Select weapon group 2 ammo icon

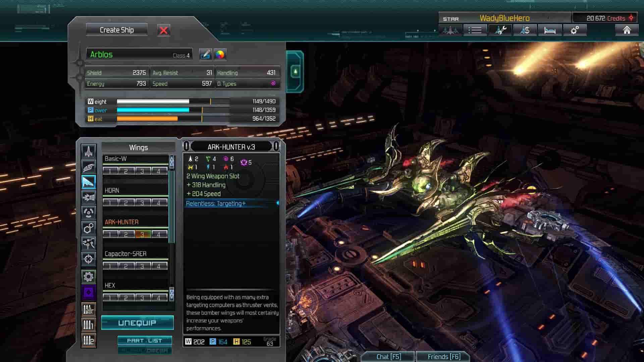tap(89, 340)
